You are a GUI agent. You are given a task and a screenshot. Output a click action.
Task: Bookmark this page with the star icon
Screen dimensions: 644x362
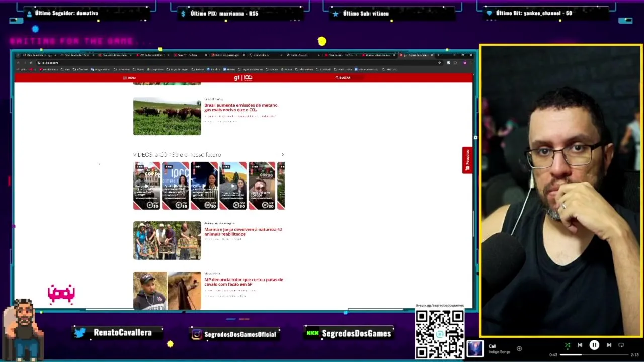440,63
